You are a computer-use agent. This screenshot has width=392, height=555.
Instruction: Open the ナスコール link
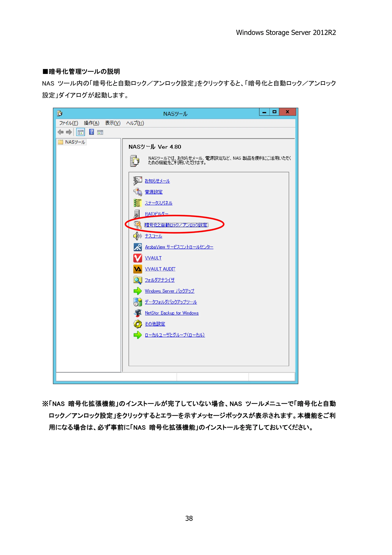153,236
